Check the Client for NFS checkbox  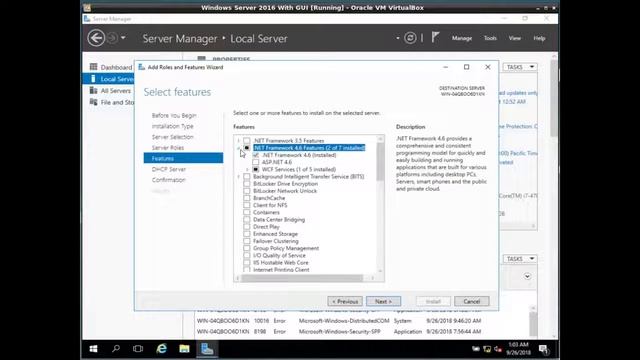[x=247, y=205]
